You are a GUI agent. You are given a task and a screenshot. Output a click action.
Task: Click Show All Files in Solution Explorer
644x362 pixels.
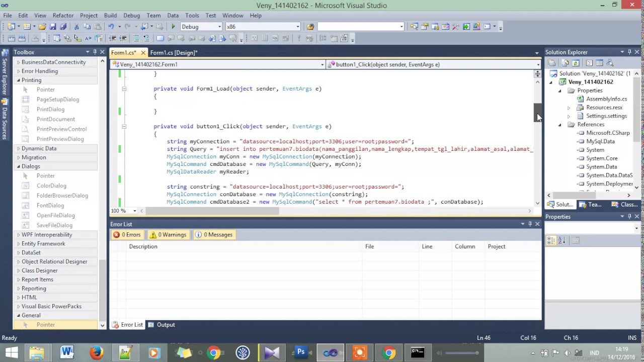point(565,63)
